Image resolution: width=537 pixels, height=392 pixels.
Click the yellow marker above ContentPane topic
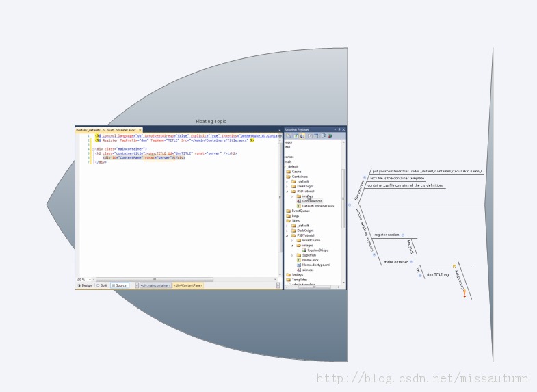click(454, 266)
